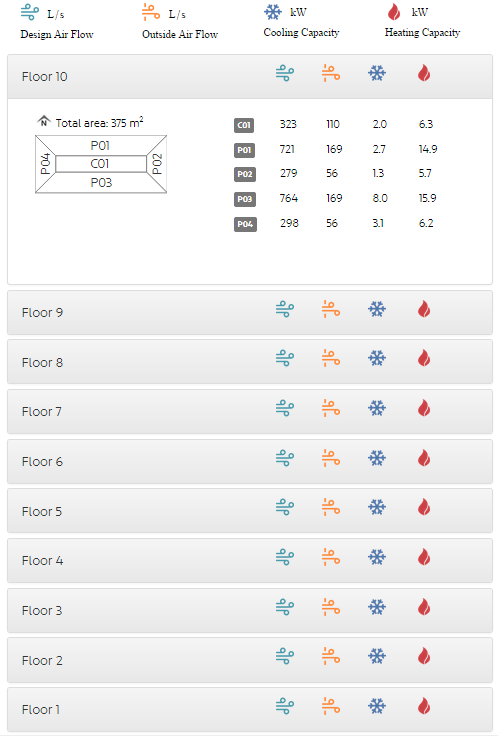Expand the Floor 9 section
The width and height of the screenshot is (498, 736).
click(250, 313)
